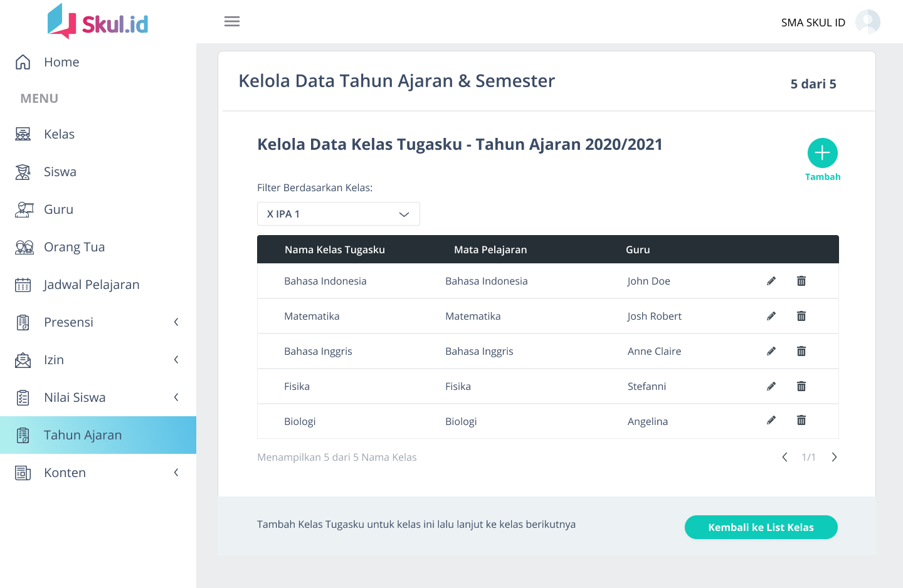Screen dimensions: 903x588
Task: Go to the next table page
Action: click(834, 458)
